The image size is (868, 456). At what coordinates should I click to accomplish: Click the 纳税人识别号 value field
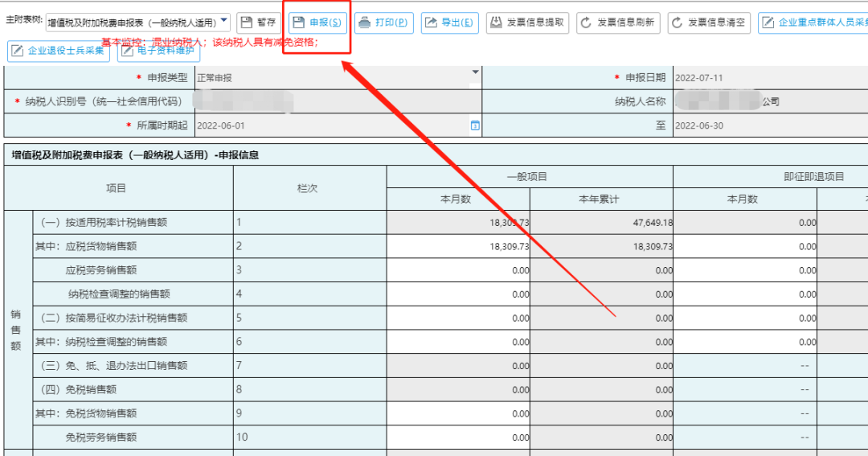pos(338,102)
